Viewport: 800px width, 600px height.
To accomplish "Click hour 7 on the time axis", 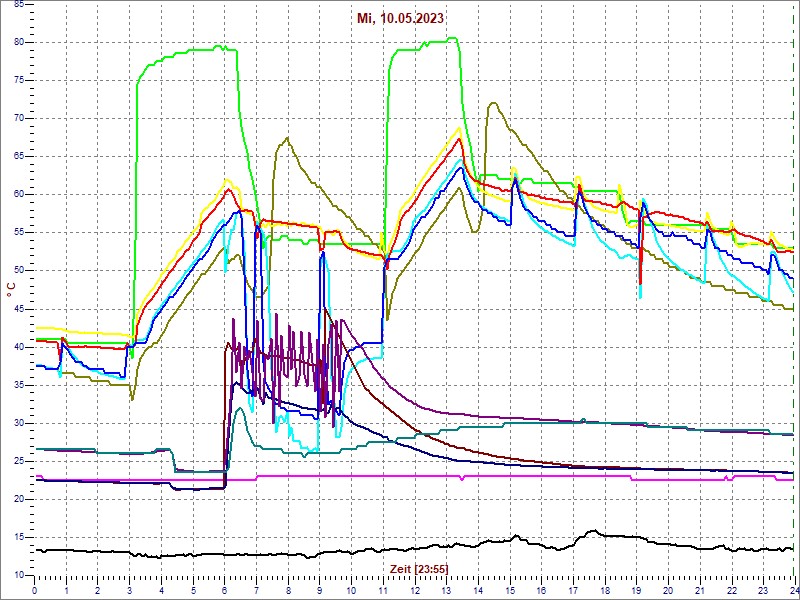I will pos(257,590).
